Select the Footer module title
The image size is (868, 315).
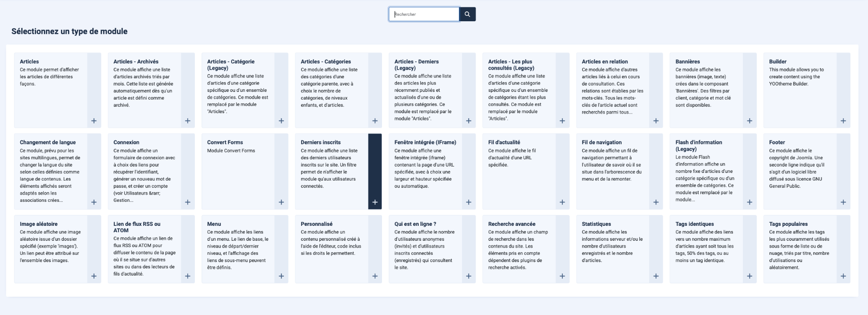click(x=777, y=142)
